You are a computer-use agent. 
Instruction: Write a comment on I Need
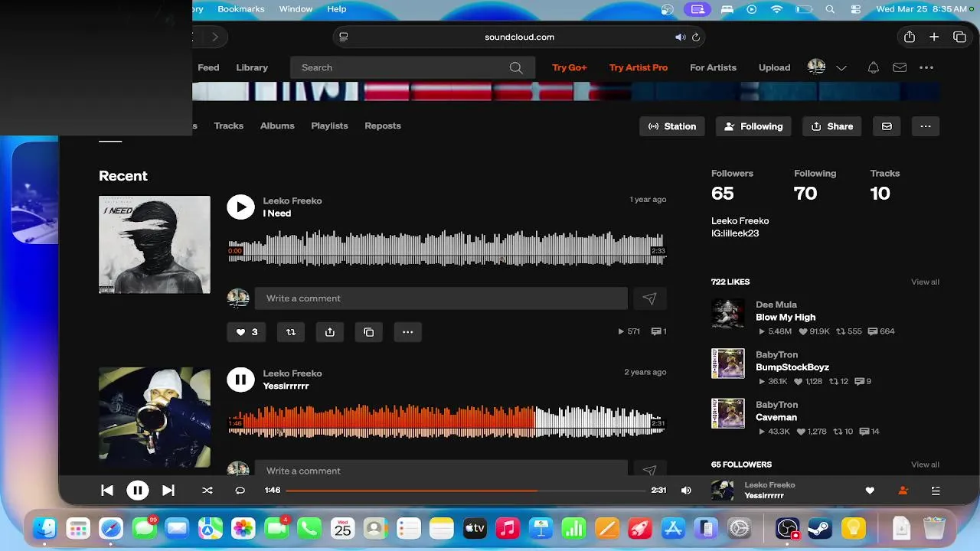click(441, 298)
